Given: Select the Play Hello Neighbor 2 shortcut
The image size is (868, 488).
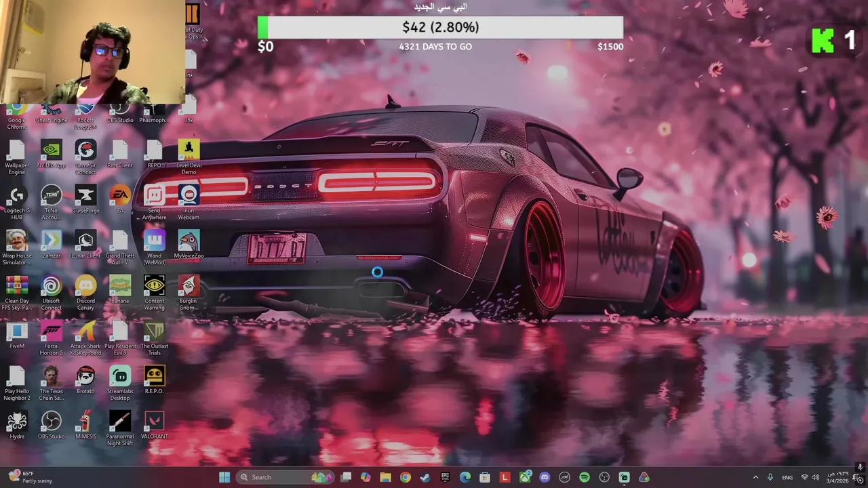Looking at the screenshot, I should coord(17,384).
